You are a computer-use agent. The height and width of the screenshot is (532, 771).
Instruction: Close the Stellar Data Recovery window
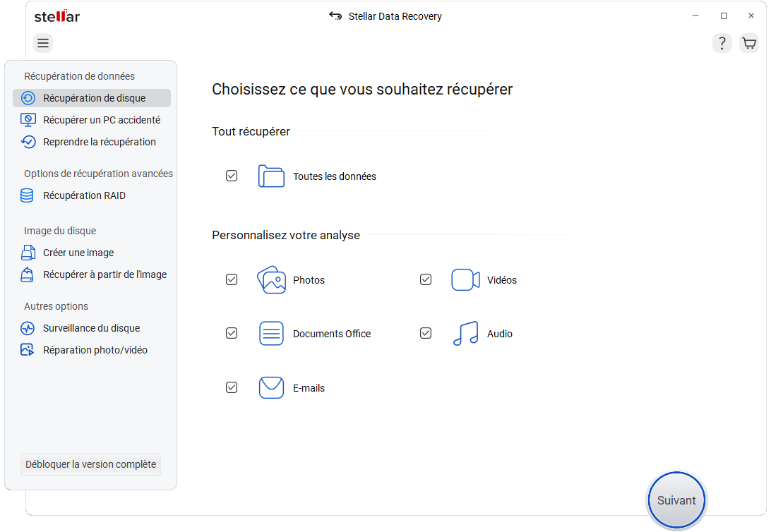[x=751, y=16]
